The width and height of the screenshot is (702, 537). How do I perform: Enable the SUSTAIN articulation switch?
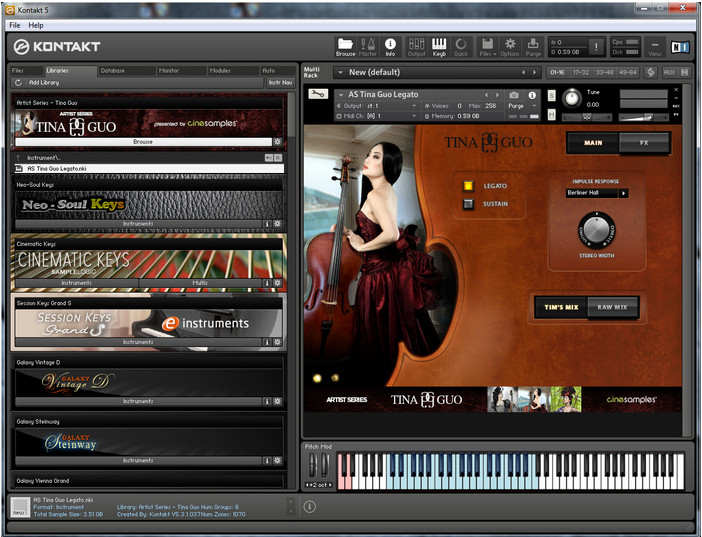(x=468, y=204)
